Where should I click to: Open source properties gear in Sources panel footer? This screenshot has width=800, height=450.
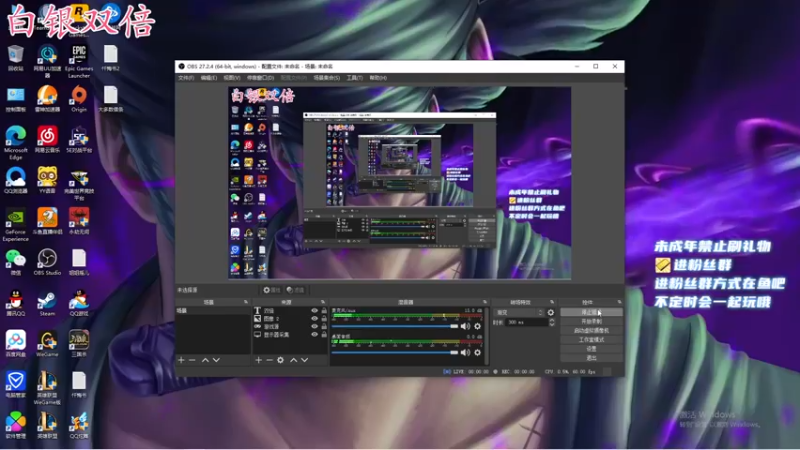coord(281,360)
